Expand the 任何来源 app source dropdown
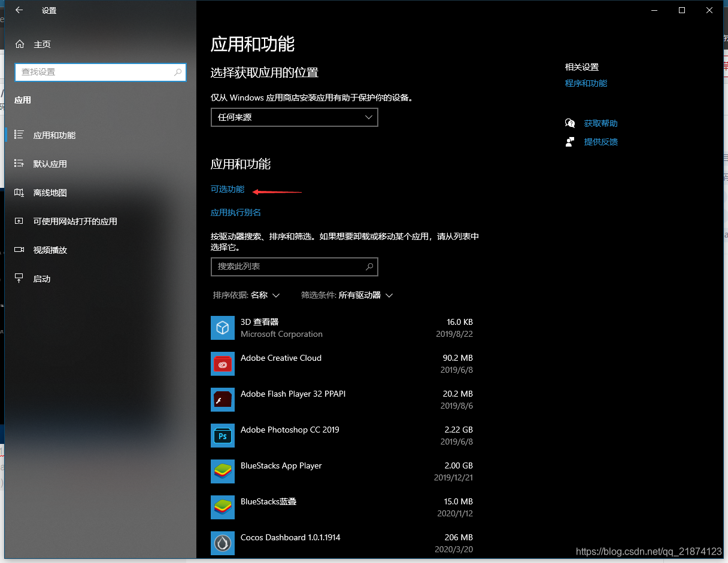The width and height of the screenshot is (728, 563). click(295, 117)
